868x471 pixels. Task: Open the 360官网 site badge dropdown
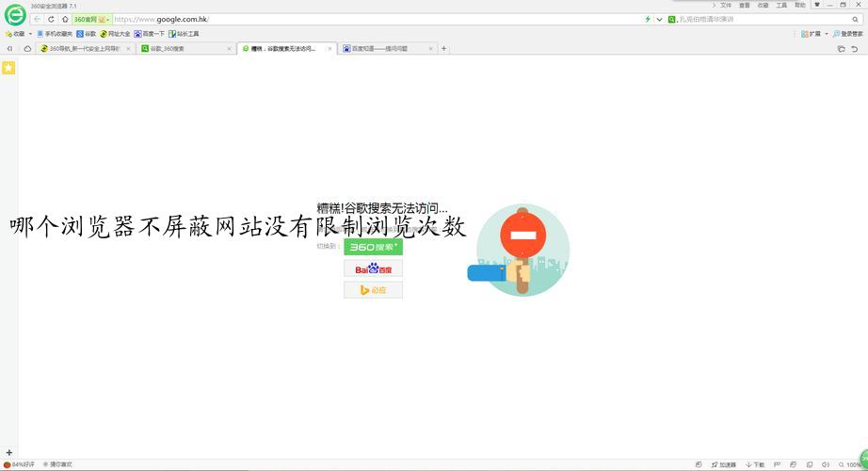[x=91, y=20]
